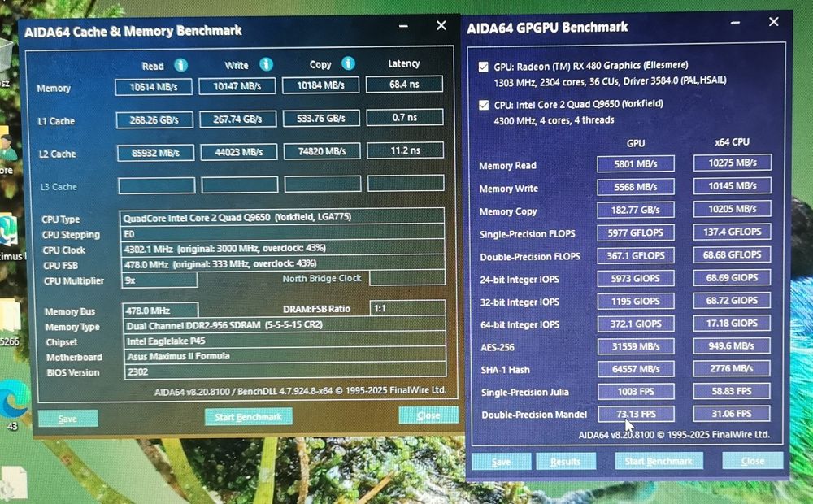Select GPU SHA-1 Hash 64557 MB/s
The height and width of the screenshot is (504, 813).
[637, 369]
